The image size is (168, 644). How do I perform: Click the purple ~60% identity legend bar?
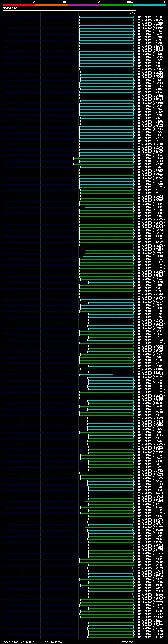click(84, 5)
